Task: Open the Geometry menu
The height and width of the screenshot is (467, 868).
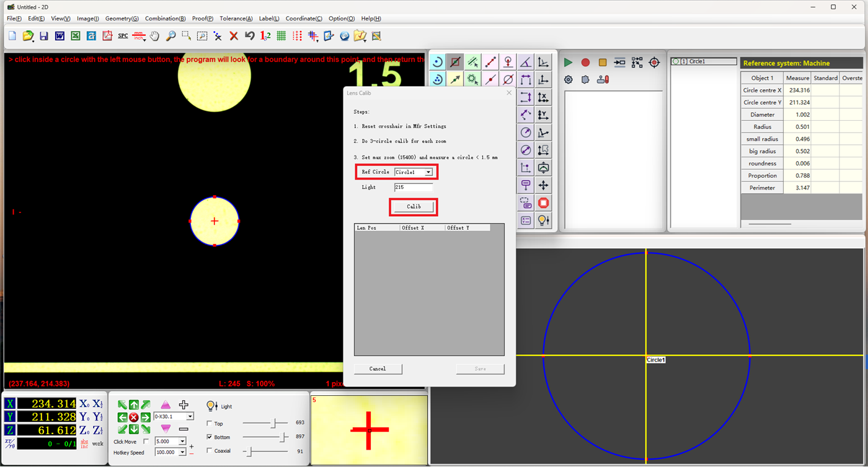Action: (122, 19)
